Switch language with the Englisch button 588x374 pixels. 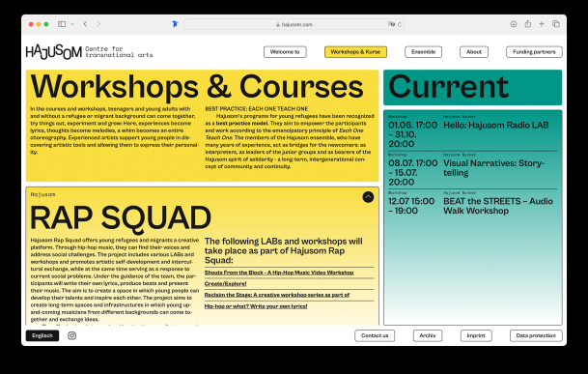pyautogui.click(x=42, y=335)
